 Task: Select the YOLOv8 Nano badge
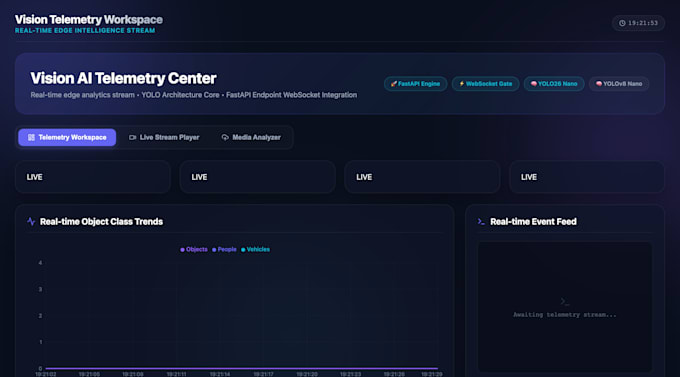click(619, 84)
